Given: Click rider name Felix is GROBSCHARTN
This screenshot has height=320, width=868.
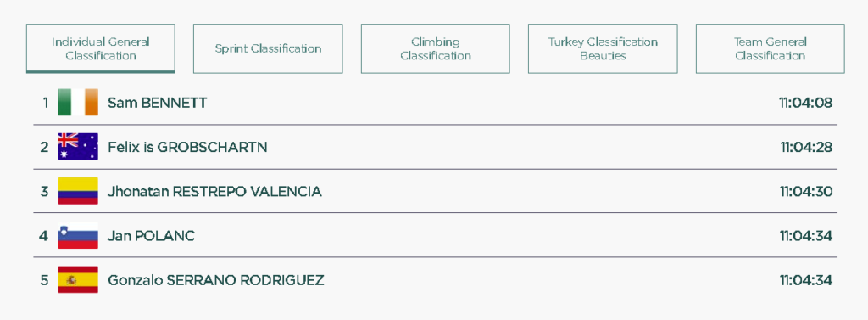Looking at the screenshot, I should coord(187,147).
